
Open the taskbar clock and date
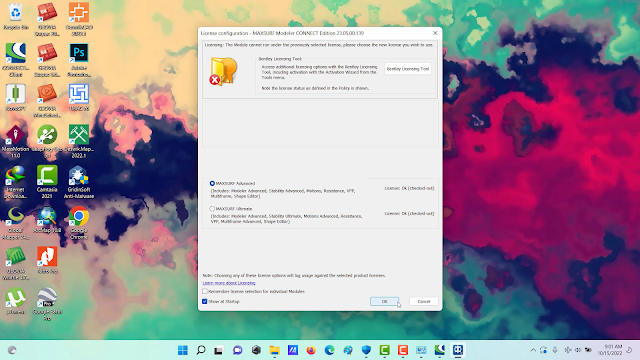tap(610, 350)
